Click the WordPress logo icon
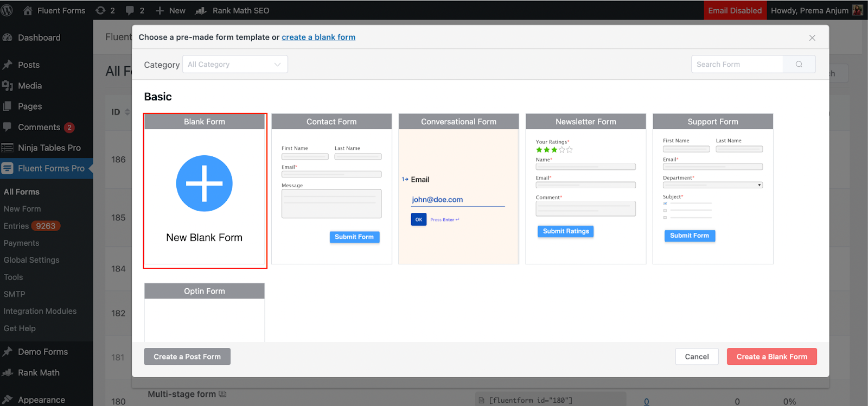This screenshot has height=406, width=868. tap(7, 10)
